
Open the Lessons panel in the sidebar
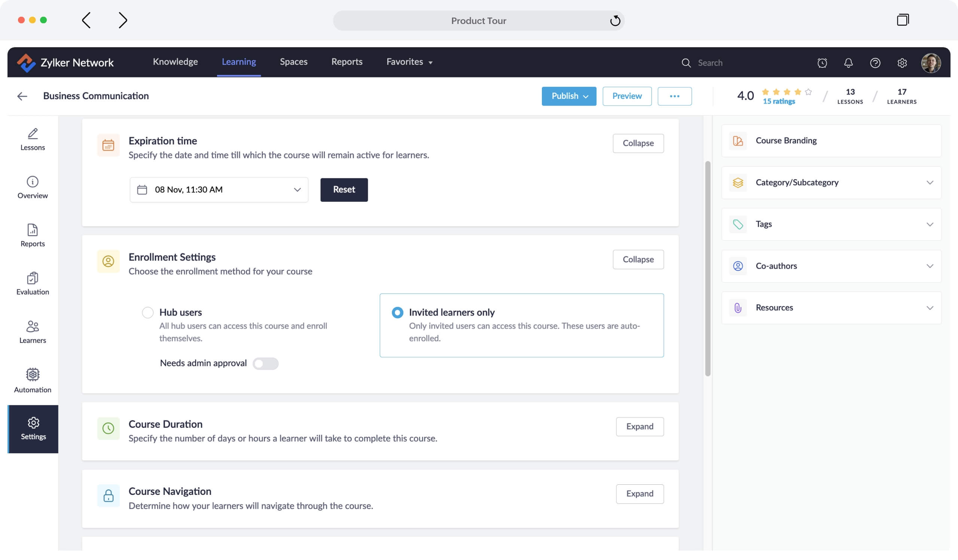click(32, 139)
